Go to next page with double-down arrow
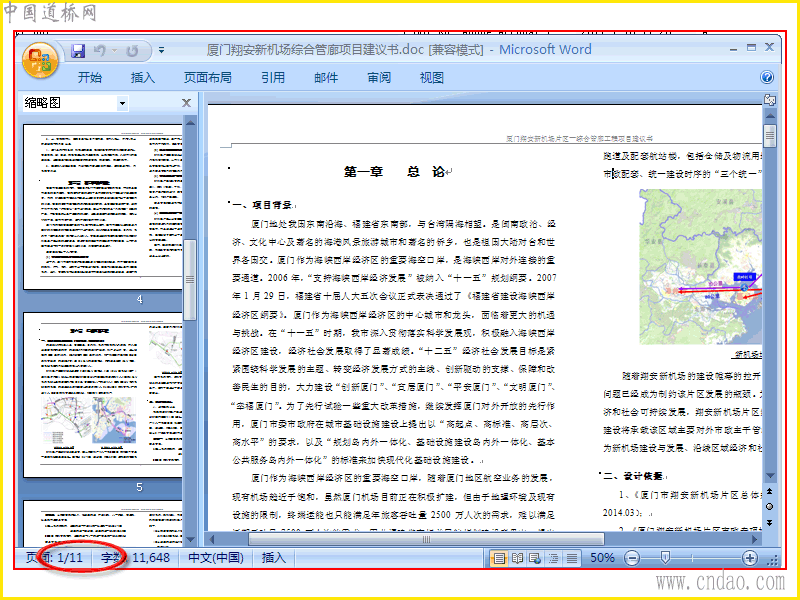This screenshot has height=600, width=800. click(x=770, y=523)
